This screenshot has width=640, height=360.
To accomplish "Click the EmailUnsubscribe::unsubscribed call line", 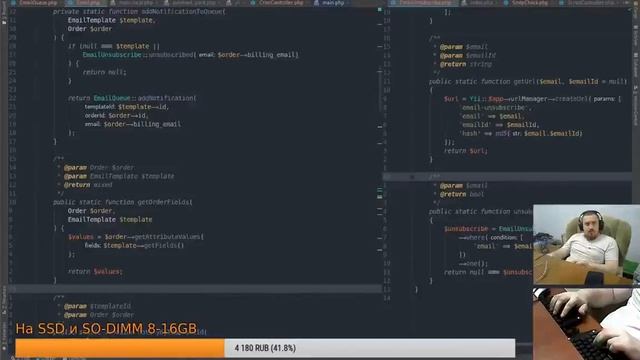I will [191, 55].
